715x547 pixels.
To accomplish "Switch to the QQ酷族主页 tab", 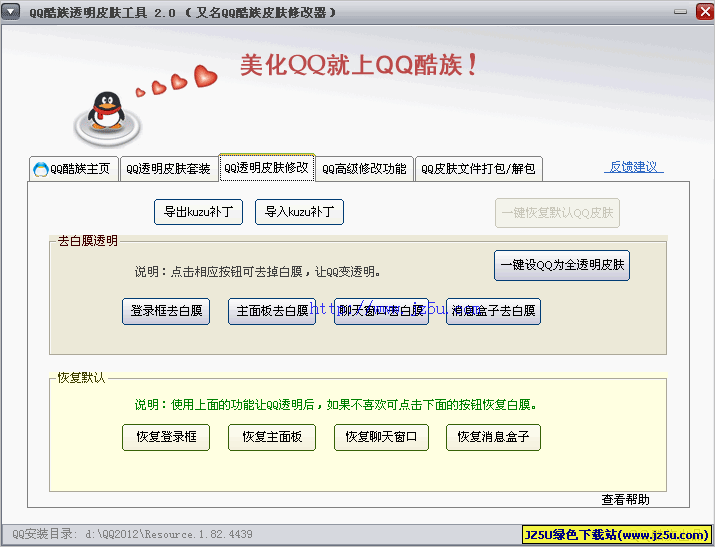I will click(x=74, y=169).
